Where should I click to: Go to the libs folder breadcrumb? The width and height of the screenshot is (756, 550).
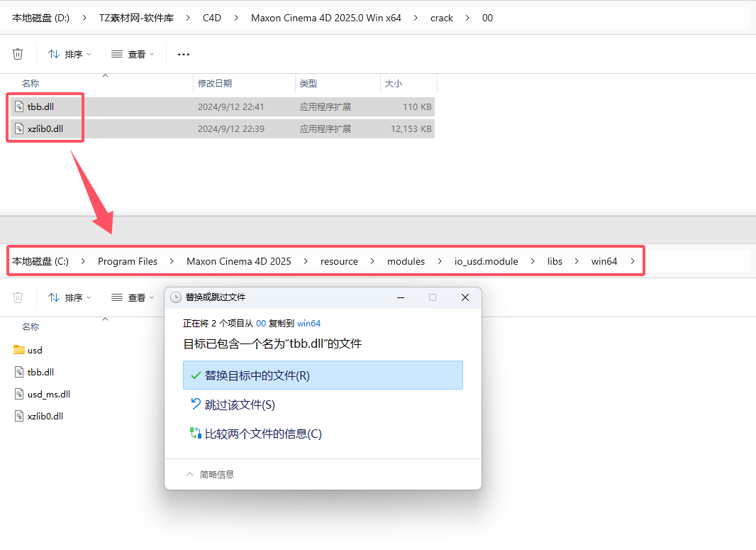point(555,261)
